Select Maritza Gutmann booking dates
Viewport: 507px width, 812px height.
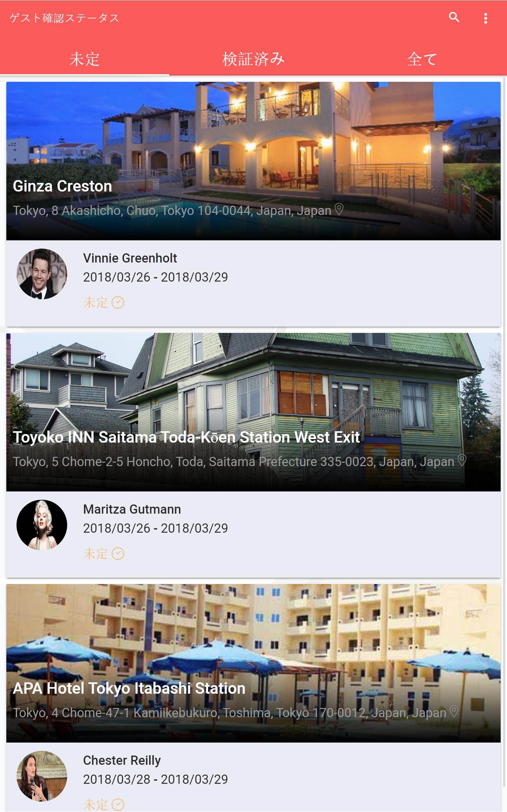tap(156, 528)
